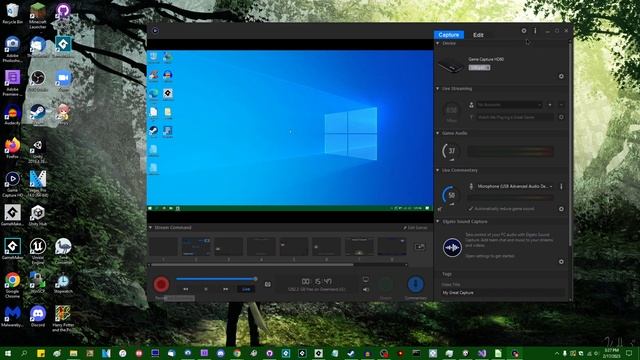Click the Elgato Sound Capture waveform icon
The height and width of the screenshot is (360, 640).
pyautogui.click(x=452, y=247)
